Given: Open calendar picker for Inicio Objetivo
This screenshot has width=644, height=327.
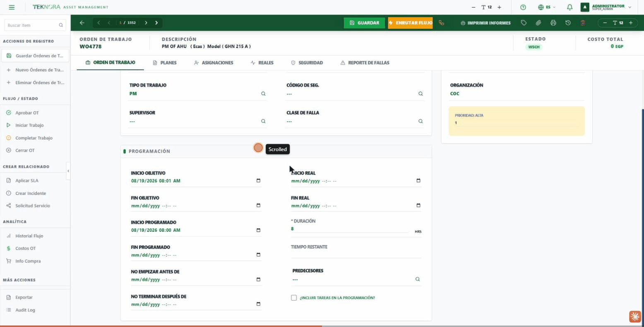Looking at the screenshot, I should [258, 181].
